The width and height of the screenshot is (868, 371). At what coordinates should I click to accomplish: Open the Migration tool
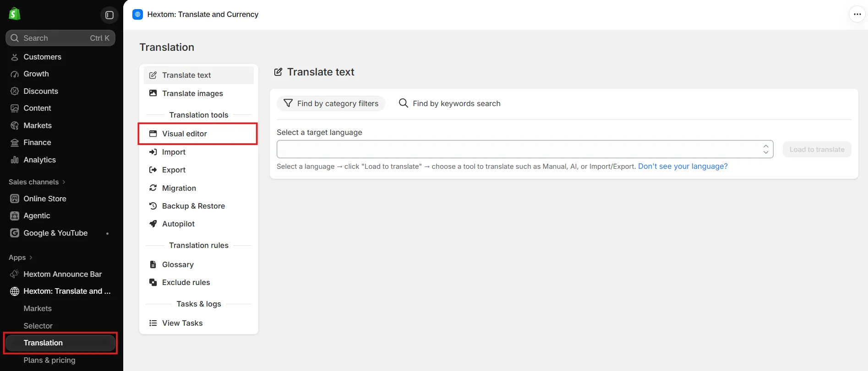coord(199,188)
